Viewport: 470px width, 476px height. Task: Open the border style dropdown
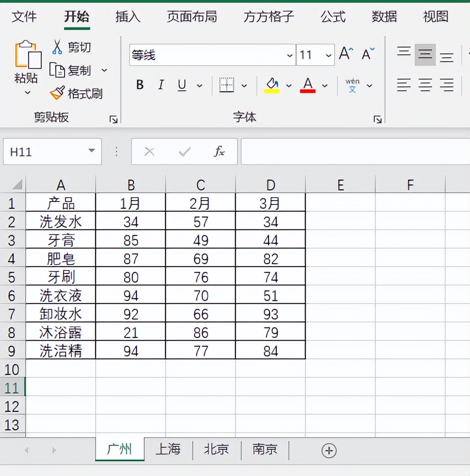pos(245,85)
